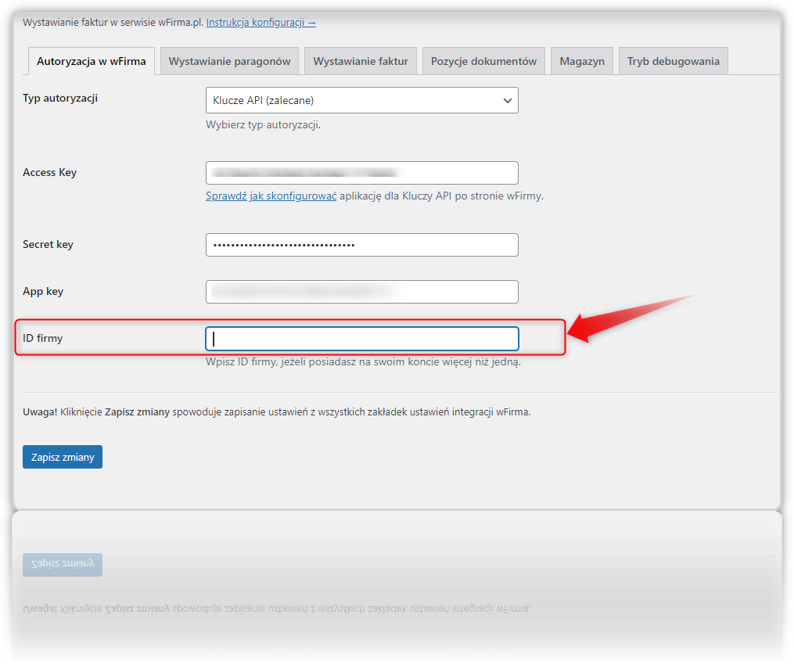
Task: Click the 'Uwaga!' warning text
Action: [x=276, y=412]
